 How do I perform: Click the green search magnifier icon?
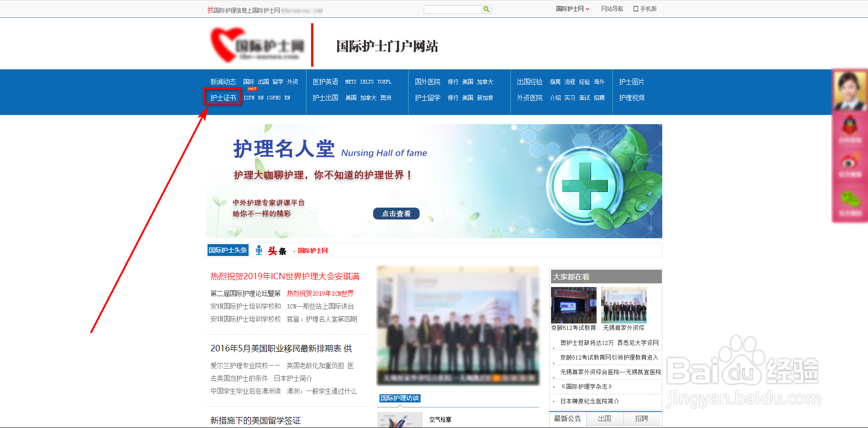click(x=487, y=9)
